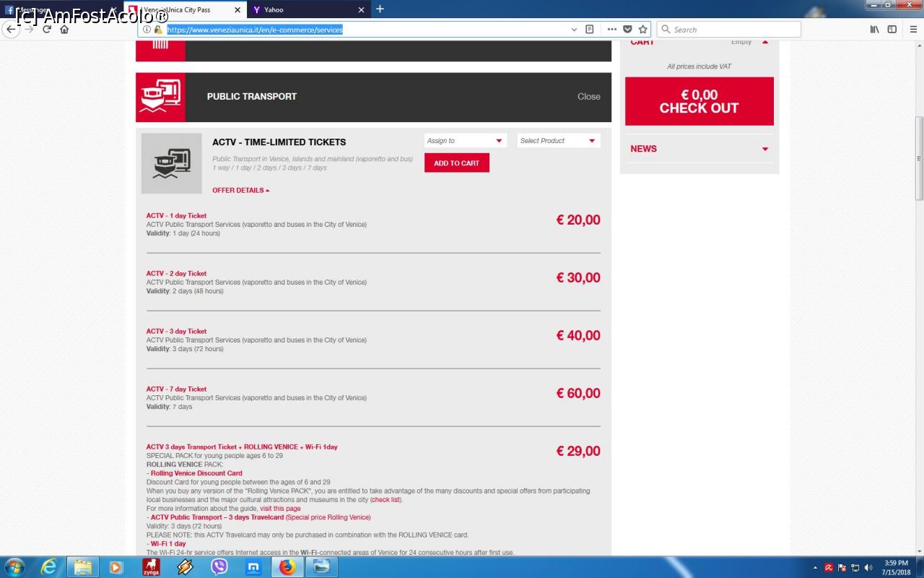Click the € 29,00 price
This screenshot has height=578, width=924.
click(578, 452)
